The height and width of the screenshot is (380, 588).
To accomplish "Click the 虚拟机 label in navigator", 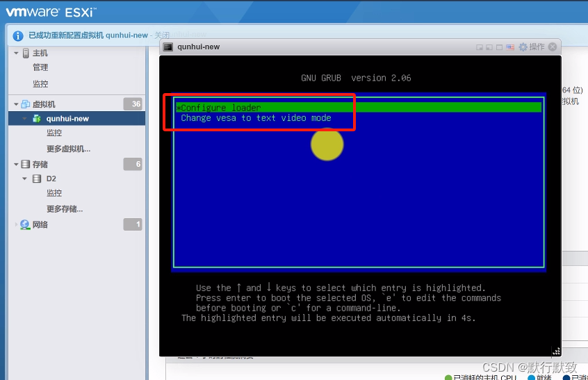I will (44, 104).
